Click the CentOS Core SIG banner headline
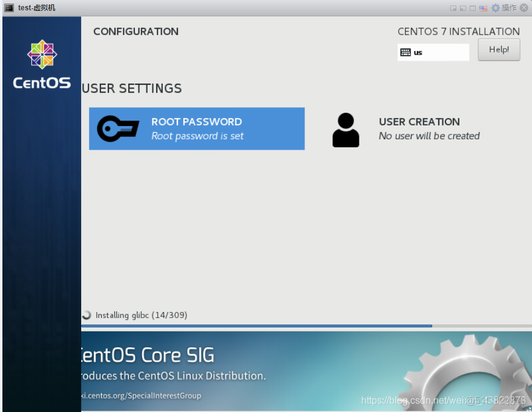The height and width of the screenshot is (412, 532). click(x=148, y=355)
